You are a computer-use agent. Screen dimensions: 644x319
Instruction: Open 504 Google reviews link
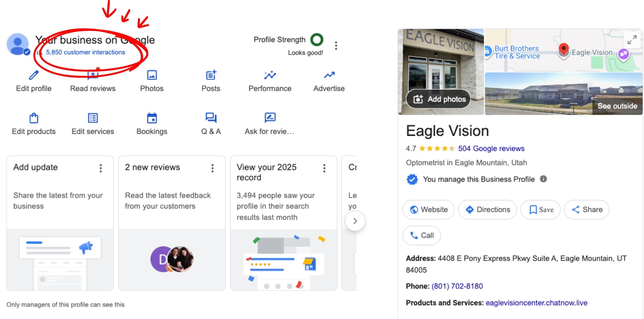point(491,149)
